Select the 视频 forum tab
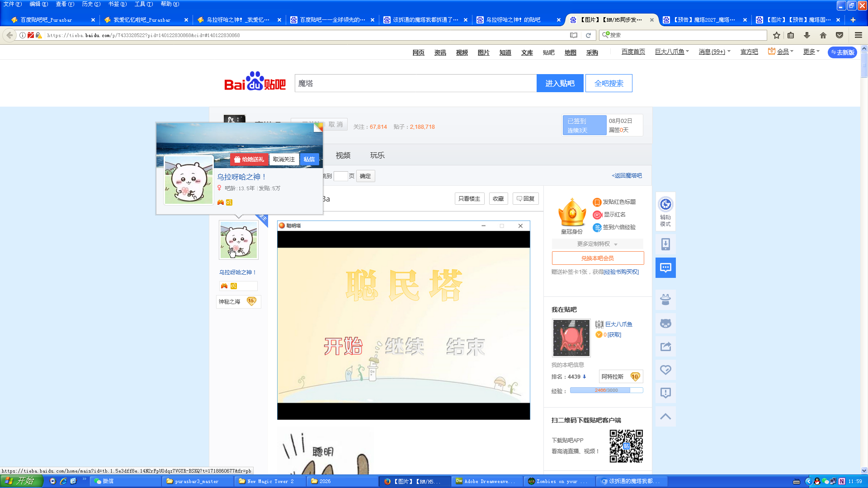 343,155
